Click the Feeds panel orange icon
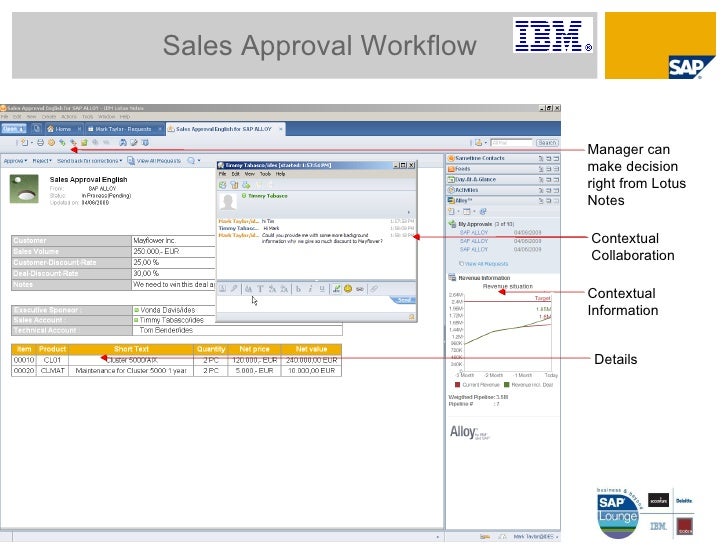 450,169
